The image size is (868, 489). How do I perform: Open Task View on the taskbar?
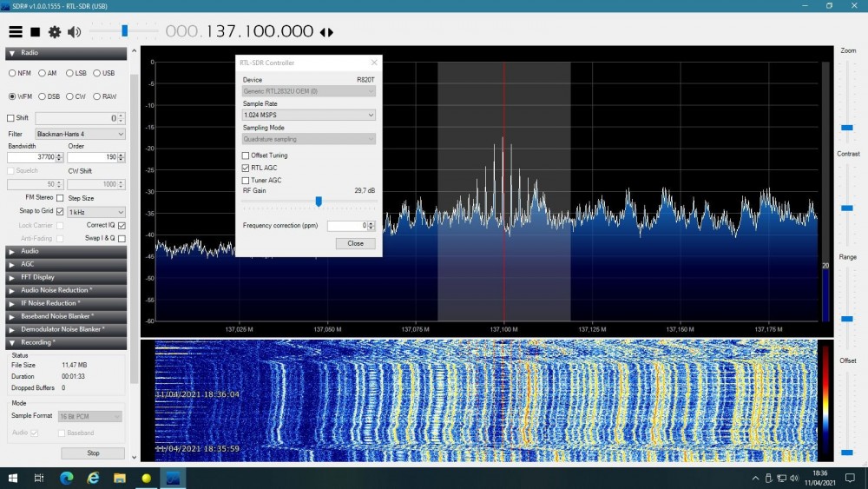(39, 478)
